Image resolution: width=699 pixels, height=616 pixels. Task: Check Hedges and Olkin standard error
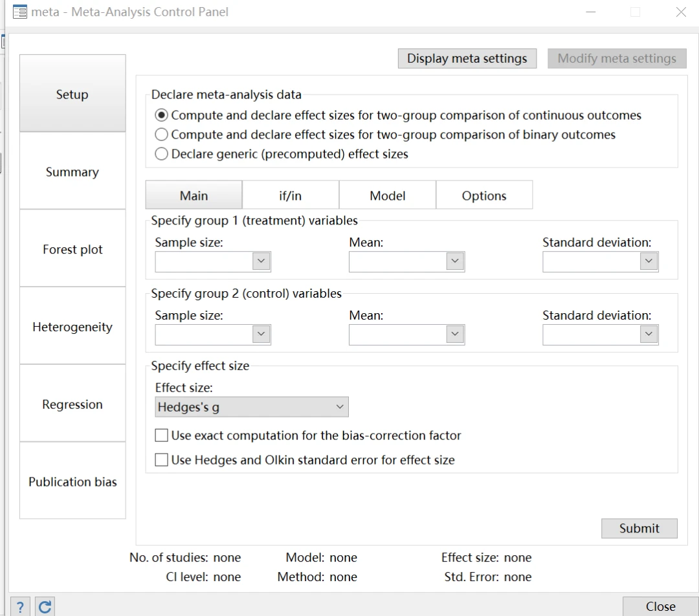(162, 460)
